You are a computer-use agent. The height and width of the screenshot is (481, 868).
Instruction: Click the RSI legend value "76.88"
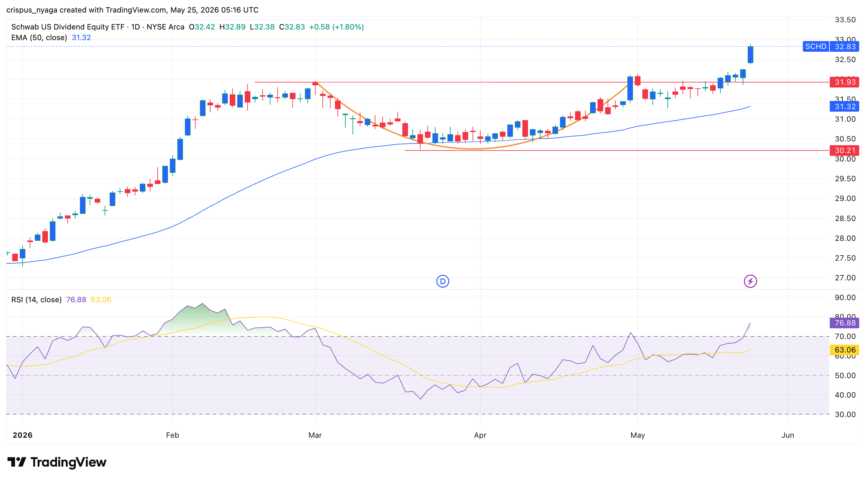[x=76, y=300]
